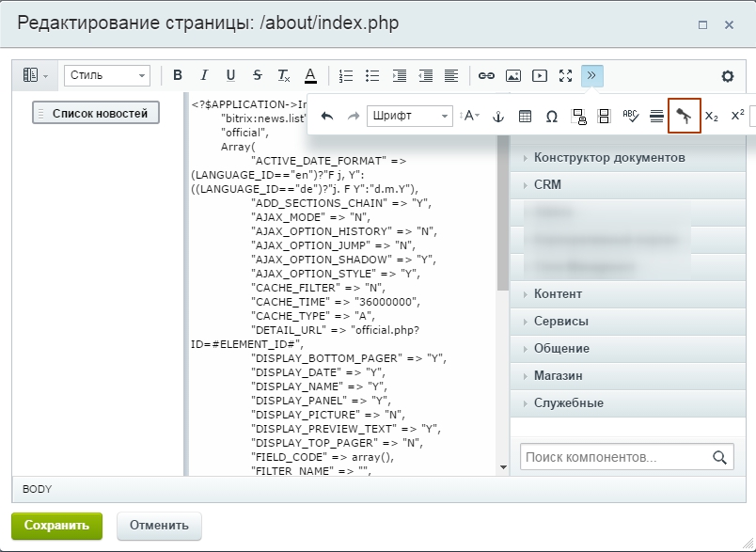Insert special character Omega icon
Viewport: 756px width, 552px height.
[x=552, y=117]
